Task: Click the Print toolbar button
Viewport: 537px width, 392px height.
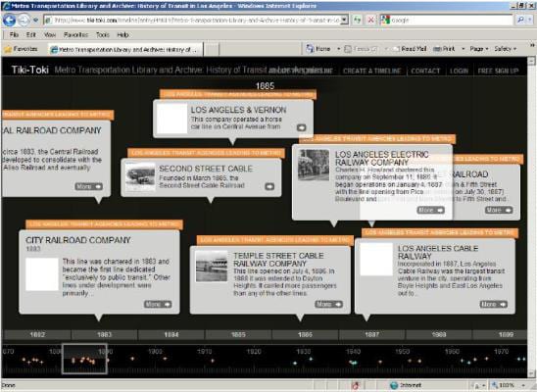Action: [444, 49]
